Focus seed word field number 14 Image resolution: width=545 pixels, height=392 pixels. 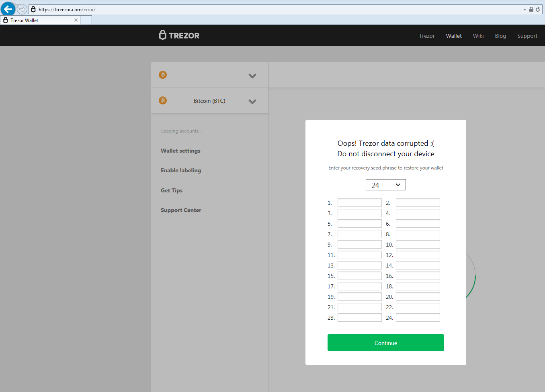pos(418,265)
